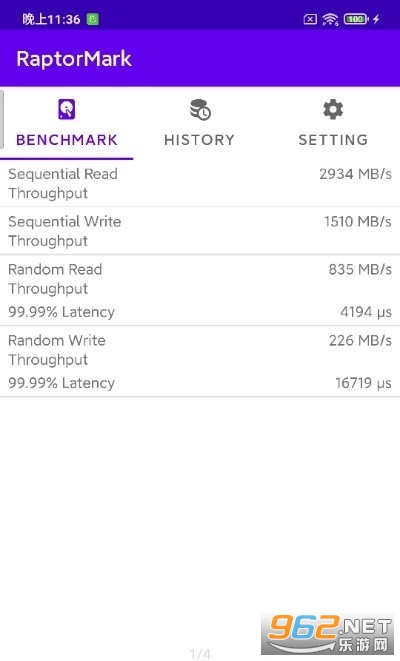Viewport: 400px width, 661px height.
Task: Switch to the HISTORY tab
Action: coord(200,123)
